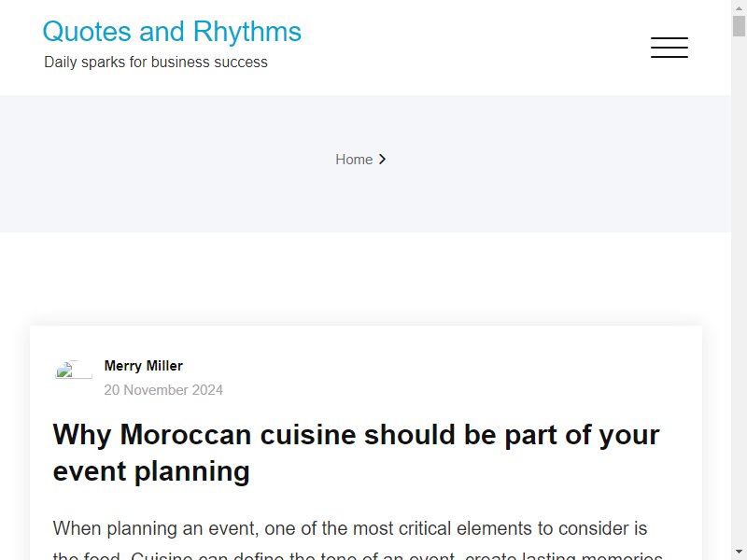Click scrollbar down arrow
The image size is (747, 560).
point(739,553)
